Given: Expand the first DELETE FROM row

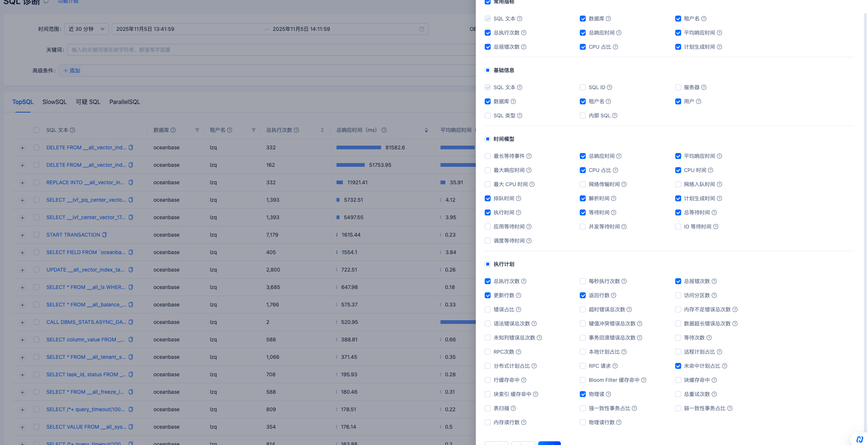Looking at the screenshot, I should pos(22,148).
